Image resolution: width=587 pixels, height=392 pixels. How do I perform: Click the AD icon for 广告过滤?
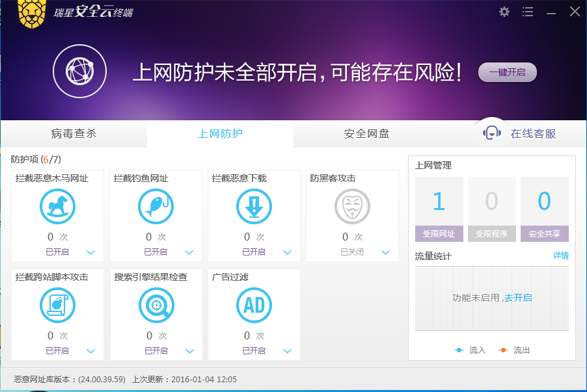[x=254, y=306]
